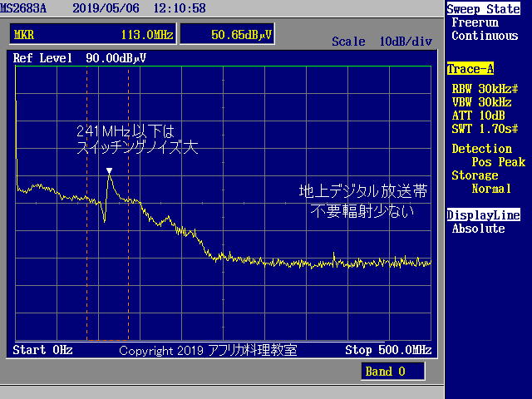Select the Trace-A menu header
This screenshot has width=532, height=399.
[x=470, y=69]
